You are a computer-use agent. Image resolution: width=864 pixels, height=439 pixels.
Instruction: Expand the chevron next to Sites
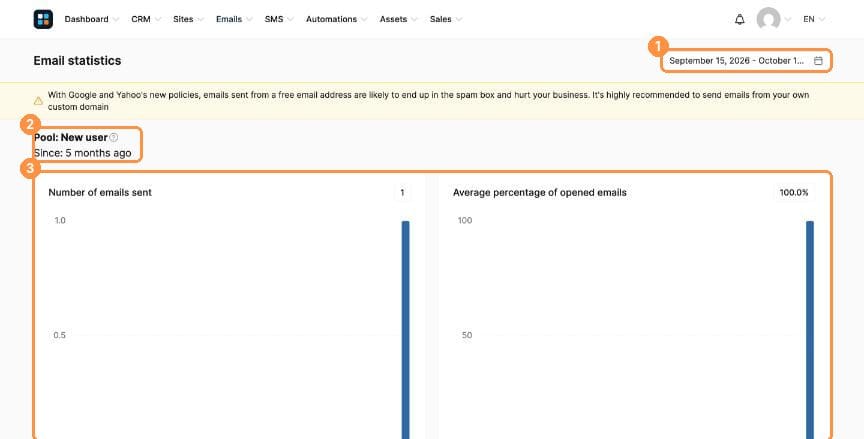tap(200, 20)
